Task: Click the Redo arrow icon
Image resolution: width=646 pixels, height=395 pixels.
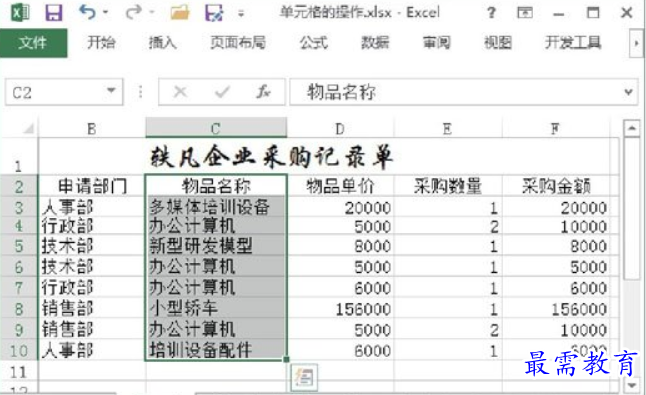Action: tap(133, 12)
